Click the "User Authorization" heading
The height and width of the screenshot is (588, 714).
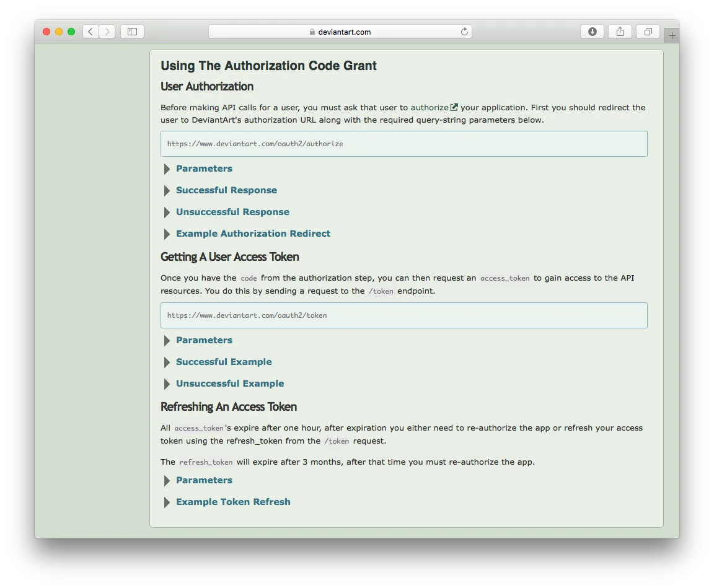(207, 87)
